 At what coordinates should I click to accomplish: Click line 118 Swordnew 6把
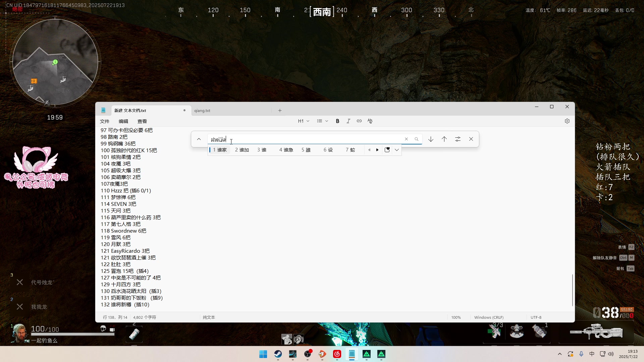123,231
